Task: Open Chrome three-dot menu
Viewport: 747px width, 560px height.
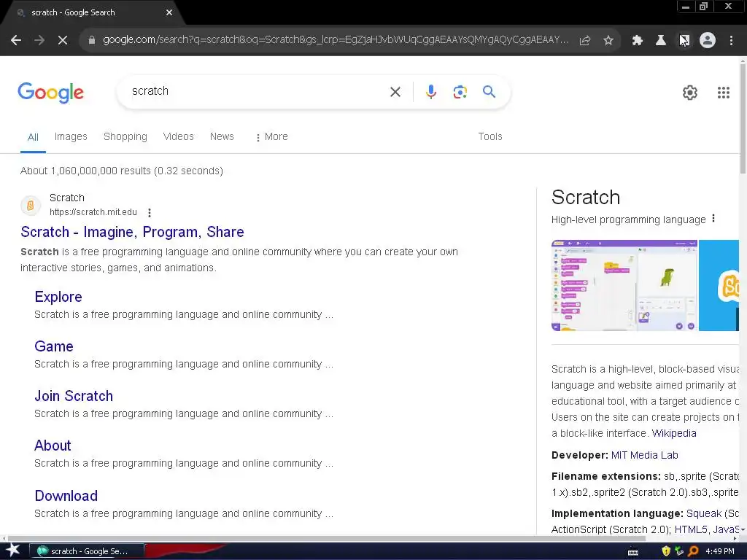Action: 731,41
